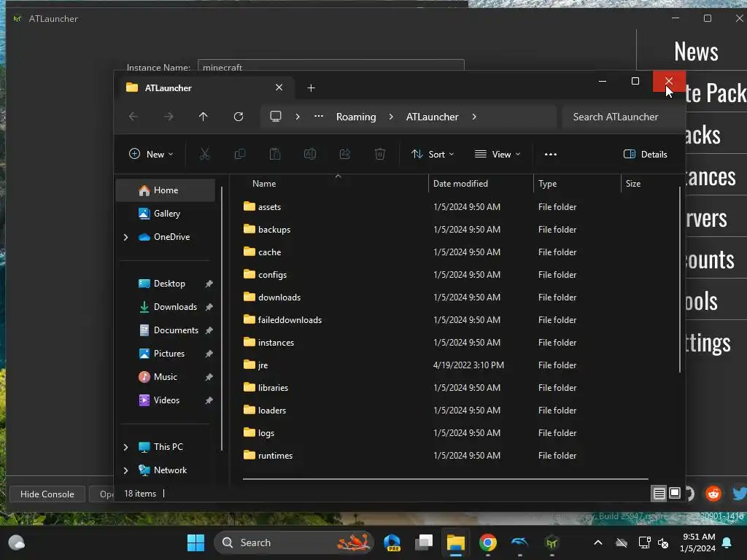Click the Copy icon in Explorer toolbar

pyautogui.click(x=239, y=154)
